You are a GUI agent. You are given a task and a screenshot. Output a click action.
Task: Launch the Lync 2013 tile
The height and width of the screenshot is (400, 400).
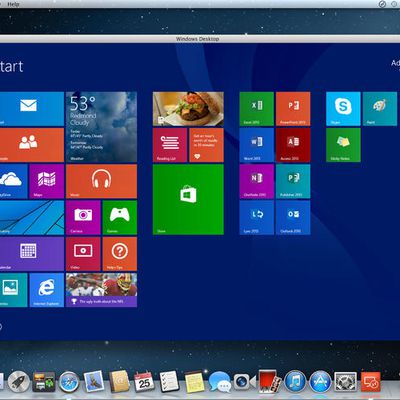(257, 218)
